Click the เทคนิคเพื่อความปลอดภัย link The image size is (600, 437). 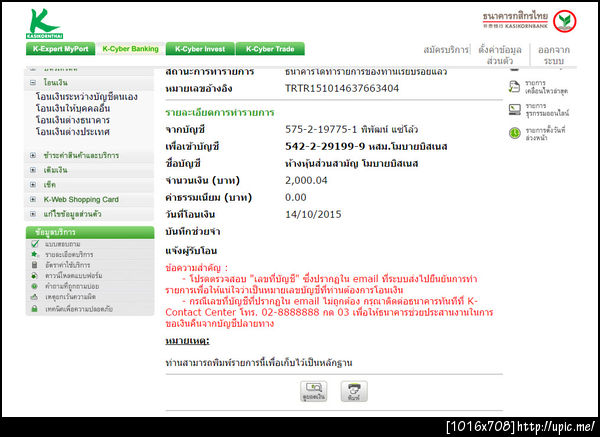[x=79, y=309]
